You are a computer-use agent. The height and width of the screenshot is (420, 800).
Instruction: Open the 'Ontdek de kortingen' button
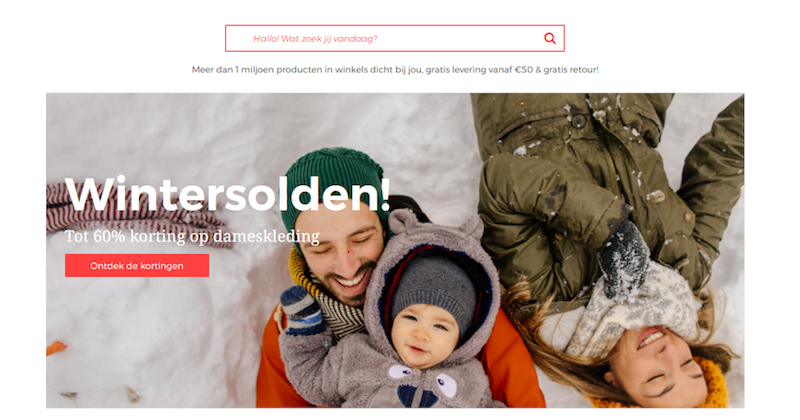tap(137, 265)
